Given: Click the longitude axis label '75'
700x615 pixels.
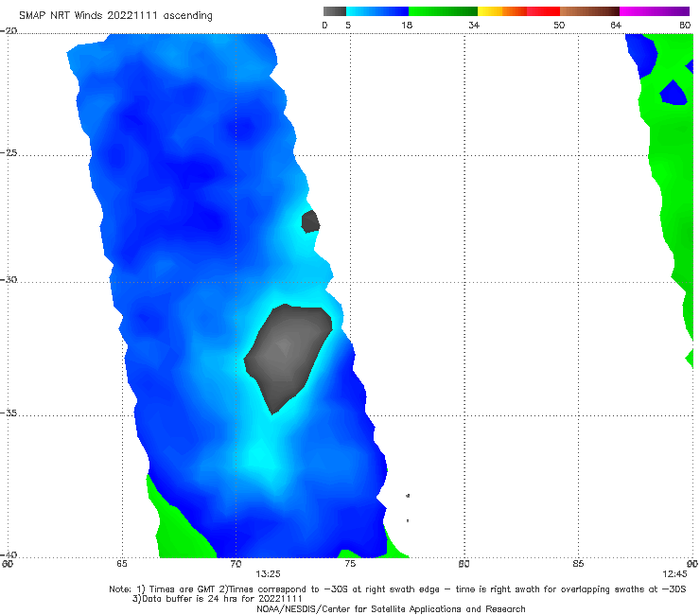Looking at the screenshot, I should 350,564.
